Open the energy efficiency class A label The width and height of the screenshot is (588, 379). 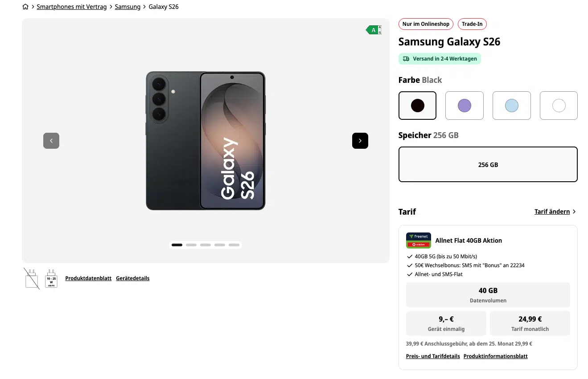tap(374, 30)
